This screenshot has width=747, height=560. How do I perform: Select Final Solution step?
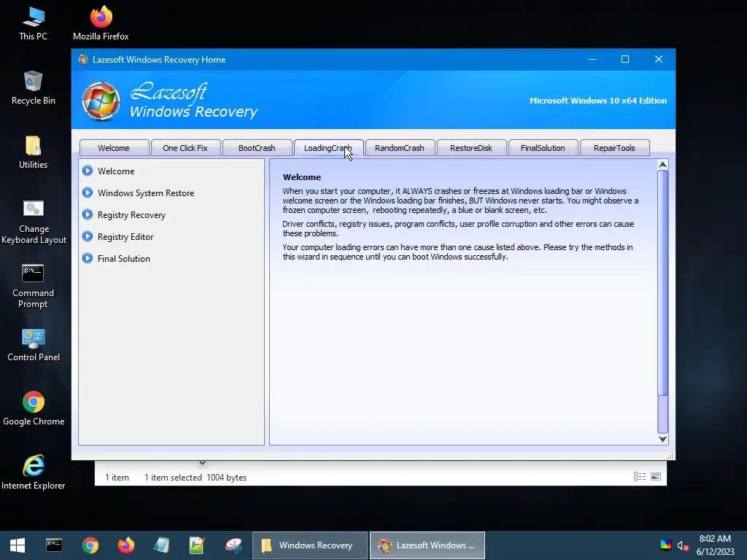(x=124, y=259)
